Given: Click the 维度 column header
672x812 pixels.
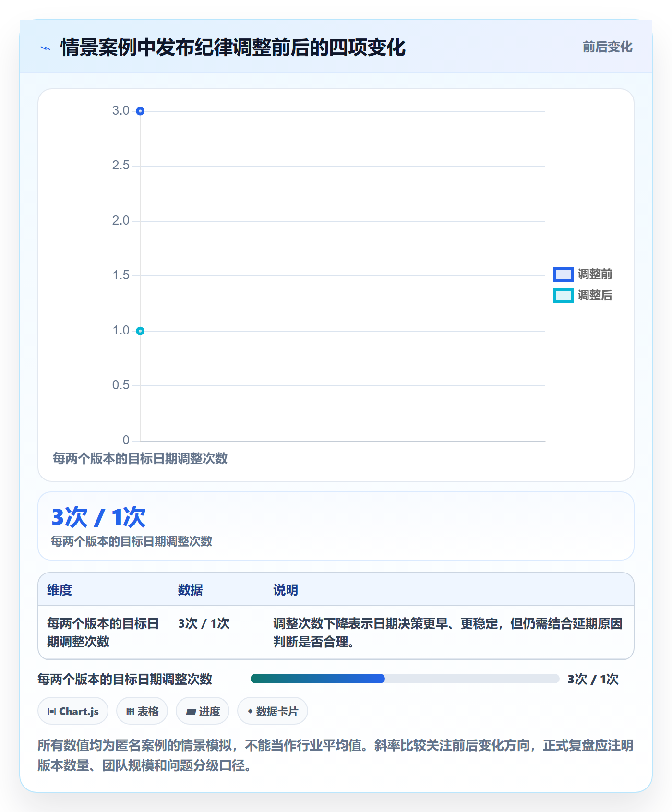Looking at the screenshot, I should coord(60,590).
